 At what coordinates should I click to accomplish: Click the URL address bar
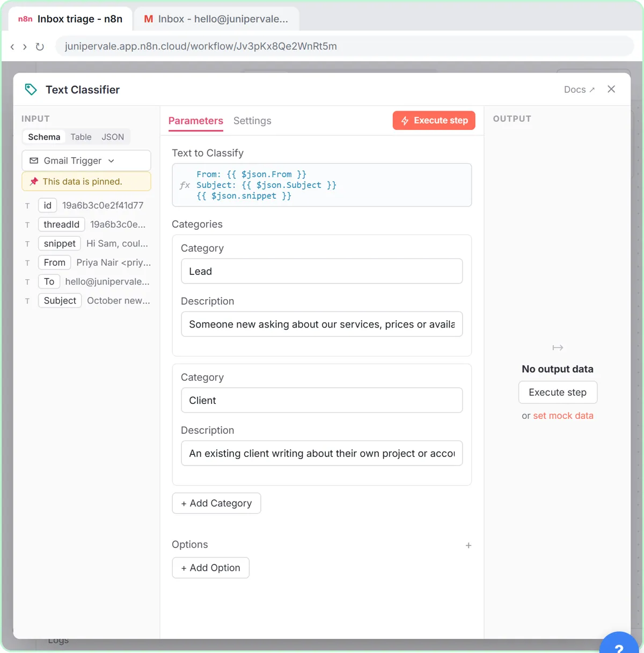(x=345, y=46)
